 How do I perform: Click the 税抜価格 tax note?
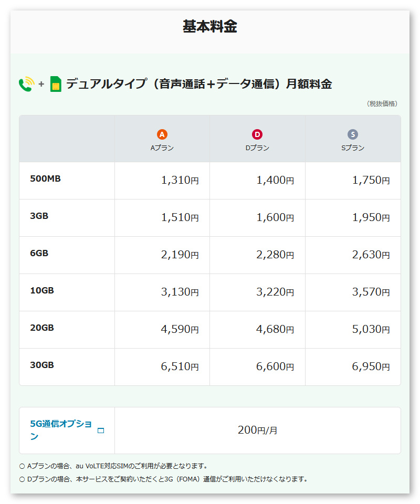tap(382, 103)
